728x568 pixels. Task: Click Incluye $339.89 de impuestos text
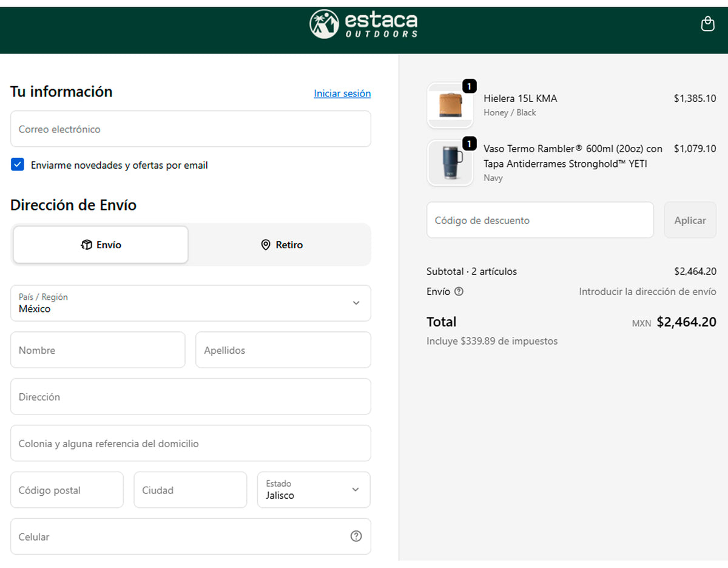[492, 341]
